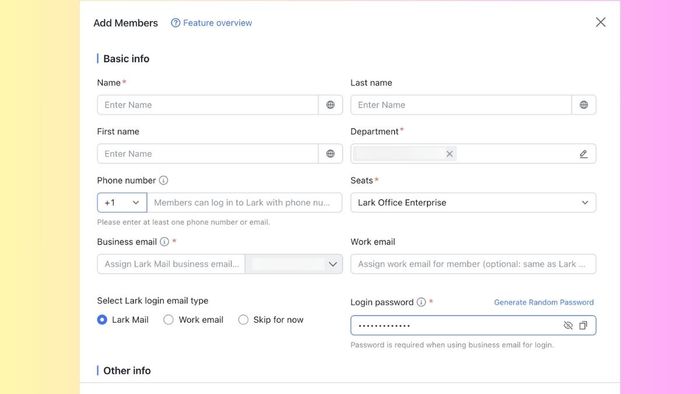The image size is (700, 394).
Task: Show info tooltip for Phone number
Action: (163, 180)
